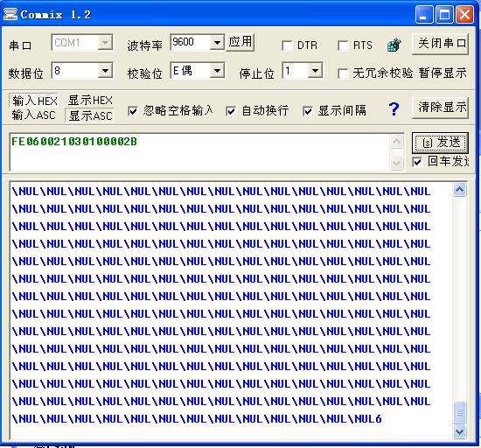Image resolution: width=481 pixels, height=448 pixels.
Task: Click up arrow of receive area scrollbar
Action: click(459, 190)
